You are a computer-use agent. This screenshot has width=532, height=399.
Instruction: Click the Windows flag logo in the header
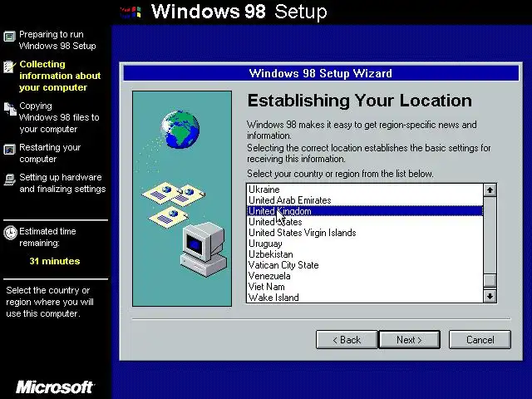131,12
